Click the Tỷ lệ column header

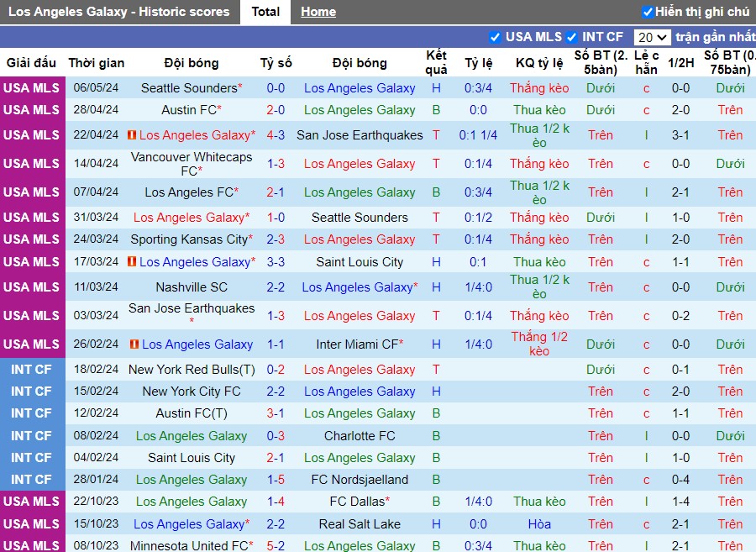479,63
